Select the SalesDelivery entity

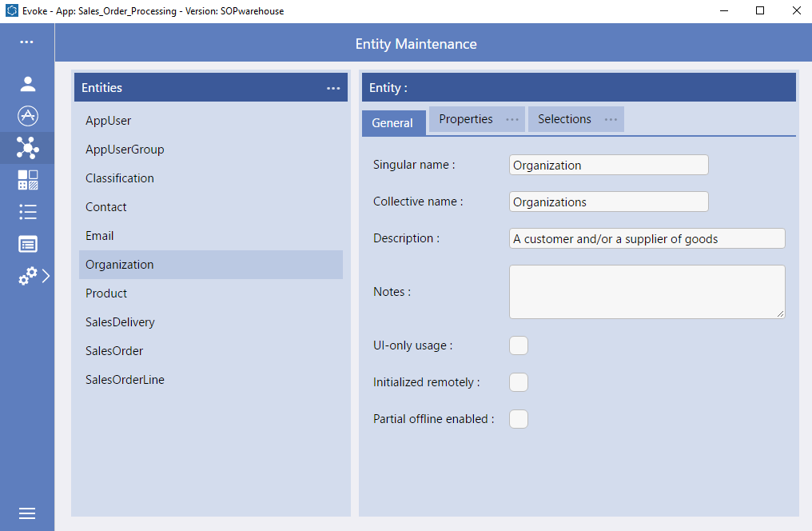211,322
